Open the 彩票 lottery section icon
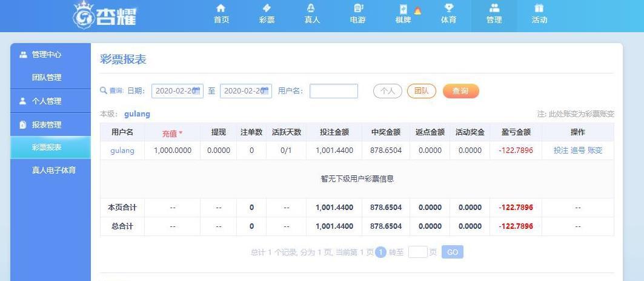The height and width of the screenshot is (281, 644). coord(267,8)
